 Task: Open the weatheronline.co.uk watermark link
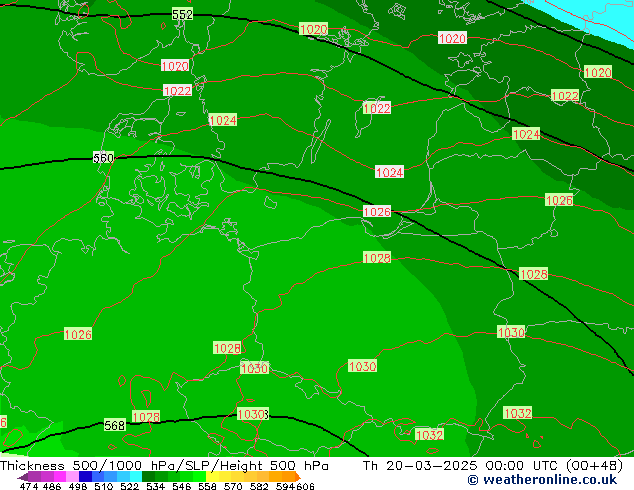pos(542,480)
